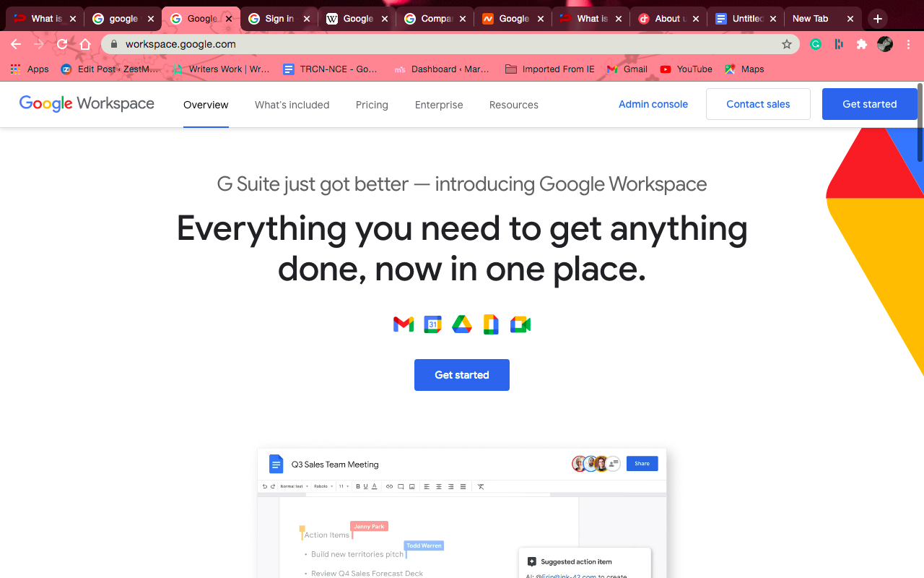Open the Google Calendar product icon
This screenshot has height=578, width=924.
[432, 324]
